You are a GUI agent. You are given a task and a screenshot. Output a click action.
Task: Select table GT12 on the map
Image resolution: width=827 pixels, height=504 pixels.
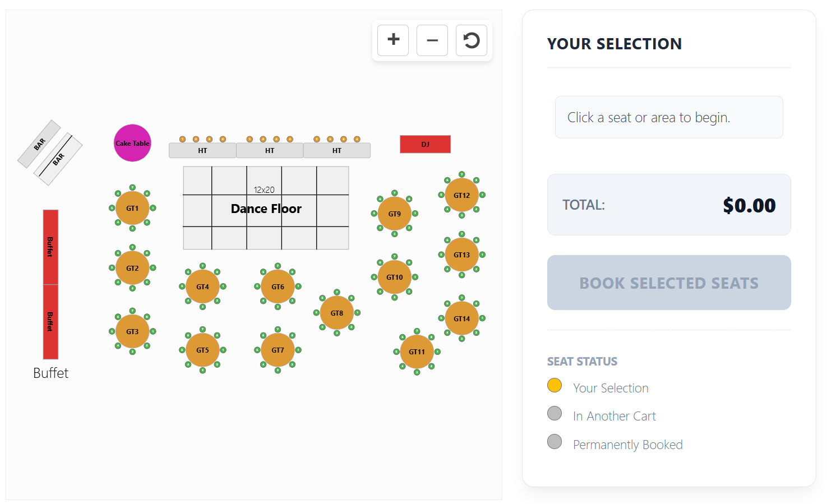(462, 196)
